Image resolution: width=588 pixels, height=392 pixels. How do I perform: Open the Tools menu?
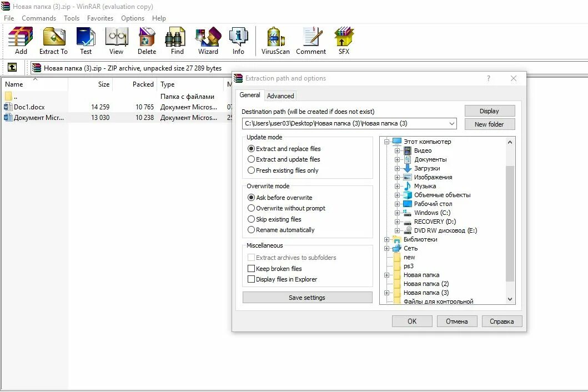coord(71,18)
